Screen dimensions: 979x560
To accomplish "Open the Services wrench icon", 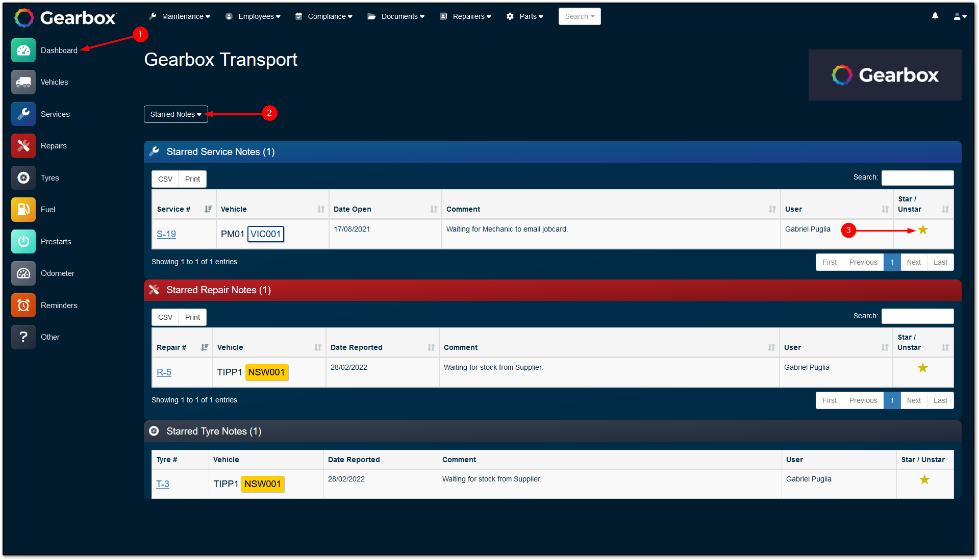I will pos(23,114).
